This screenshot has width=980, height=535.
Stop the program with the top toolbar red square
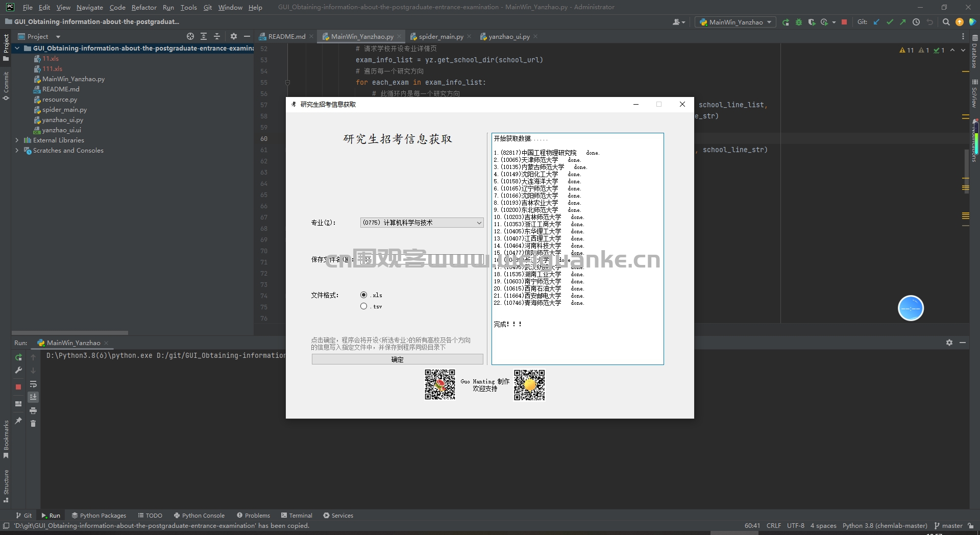click(844, 22)
